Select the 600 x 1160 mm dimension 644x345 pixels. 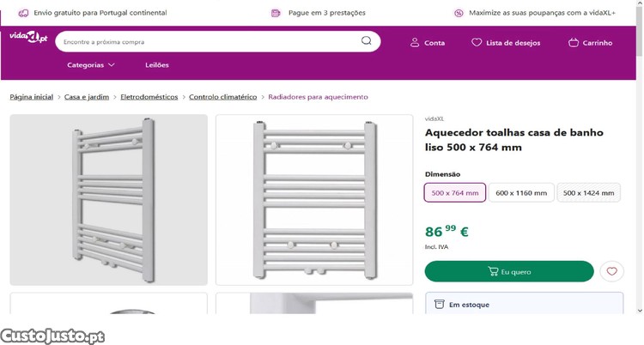(x=521, y=193)
